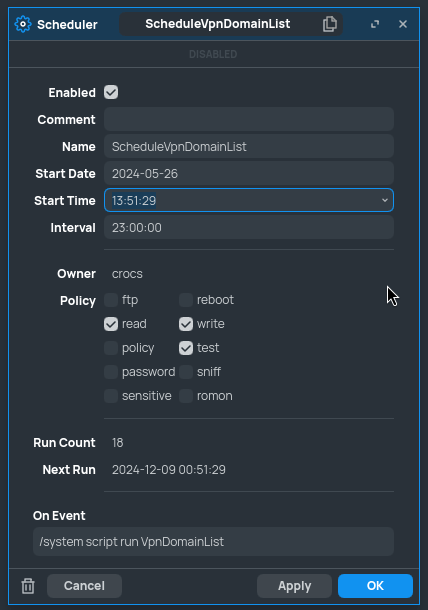Enable the reboot policy checkbox
The image size is (428, 610).
[x=186, y=300]
